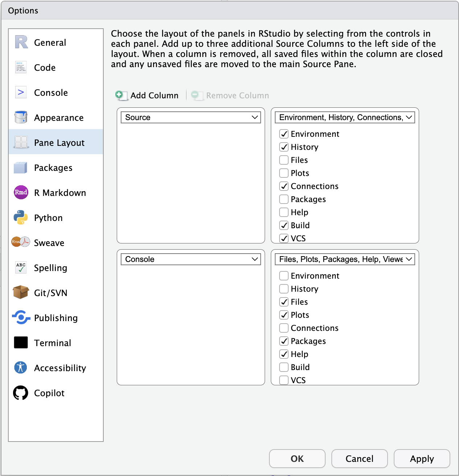Click the Appearance paint bucket icon
459x476 pixels.
click(x=21, y=117)
